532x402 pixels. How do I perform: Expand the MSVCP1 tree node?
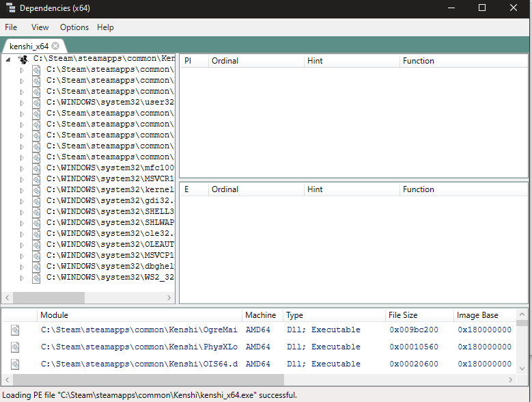[22, 256]
